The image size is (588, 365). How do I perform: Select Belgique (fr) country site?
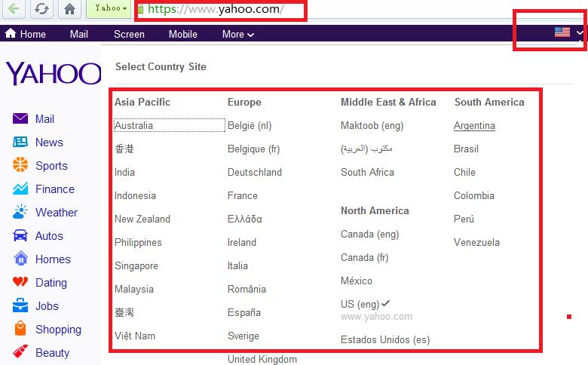[x=253, y=149]
